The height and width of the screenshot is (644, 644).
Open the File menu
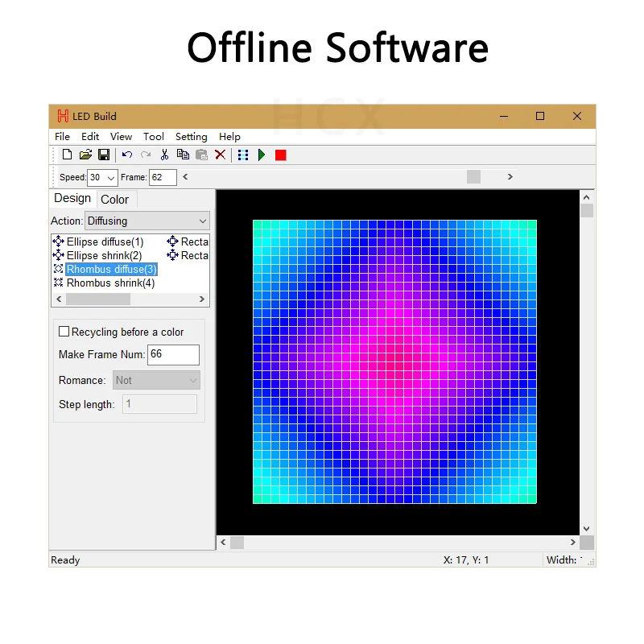point(63,137)
